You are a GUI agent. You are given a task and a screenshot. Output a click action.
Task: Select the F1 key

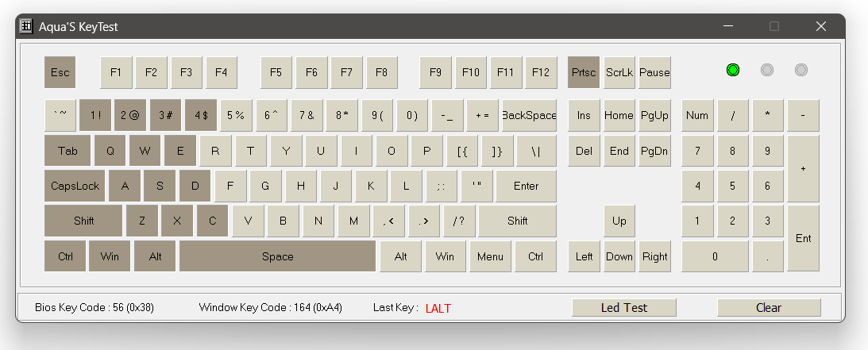click(x=116, y=72)
